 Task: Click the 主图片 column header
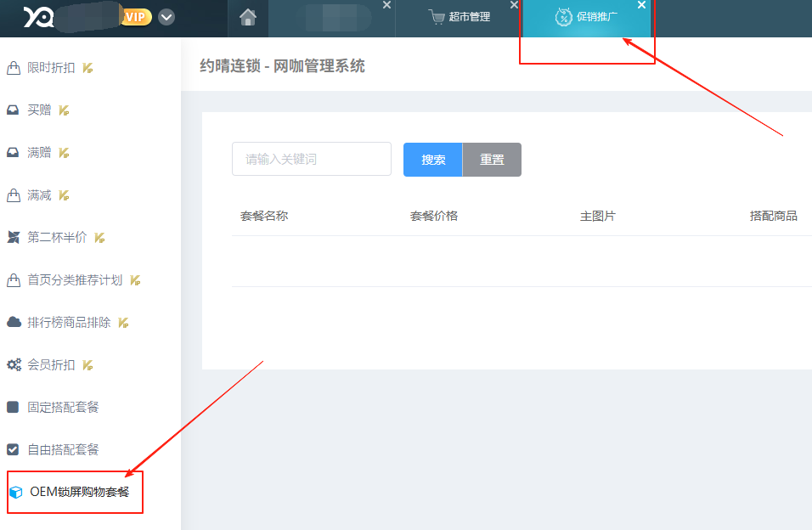(598, 216)
